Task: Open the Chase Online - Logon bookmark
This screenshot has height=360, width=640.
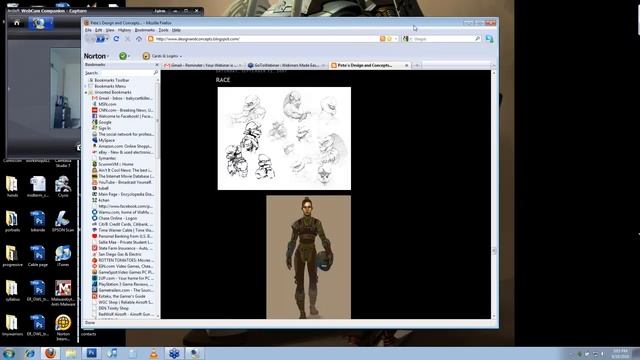Action: click(x=115, y=218)
